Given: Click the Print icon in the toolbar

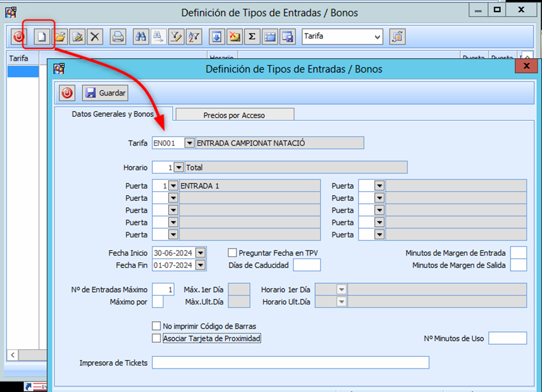Looking at the screenshot, I should (118, 37).
